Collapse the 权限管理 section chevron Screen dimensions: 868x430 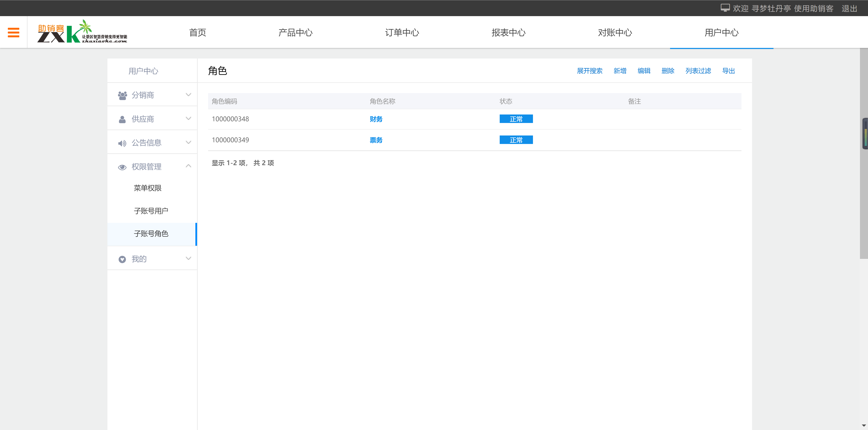coord(188,166)
